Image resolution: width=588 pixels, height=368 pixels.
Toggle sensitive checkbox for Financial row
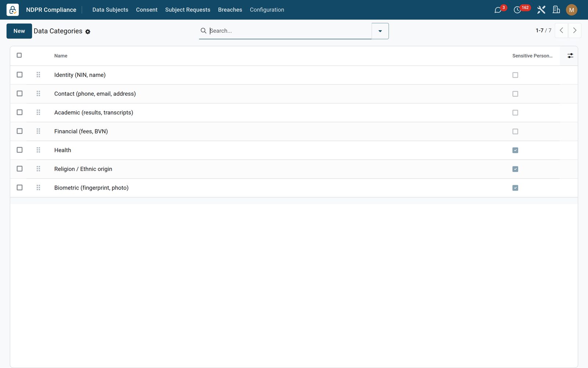pos(515,131)
